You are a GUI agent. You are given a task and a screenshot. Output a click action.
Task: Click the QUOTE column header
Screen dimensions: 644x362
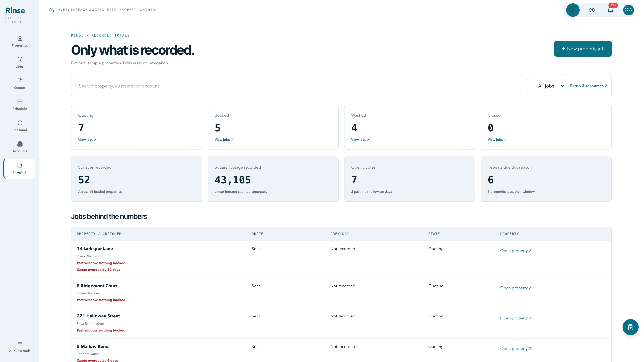pos(257,234)
